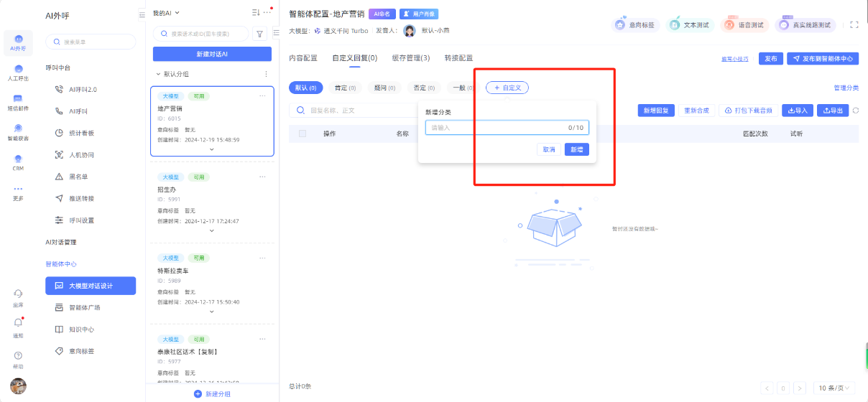
Task: Collapse the 默认分组 group
Action: [x=158, y=74]
